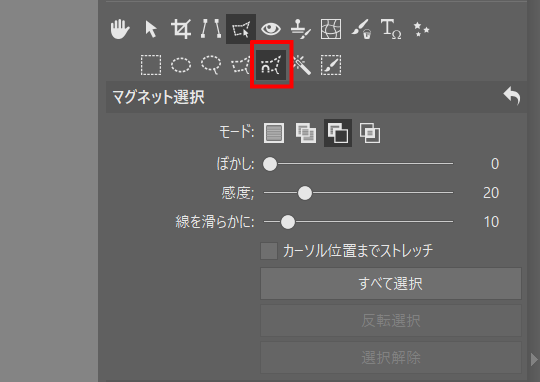
Task: Click the モード: label
Action: click(x=237, y=132)
